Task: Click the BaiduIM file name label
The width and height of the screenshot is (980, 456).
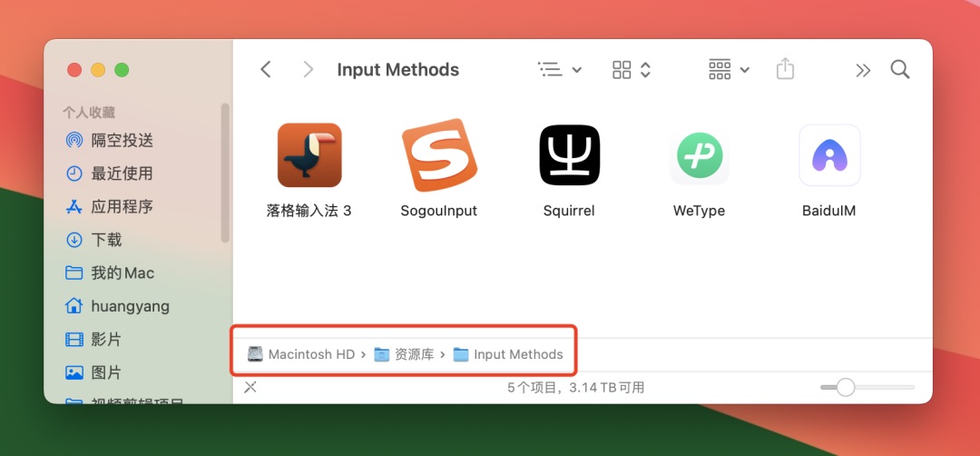Action: (828, 211)
